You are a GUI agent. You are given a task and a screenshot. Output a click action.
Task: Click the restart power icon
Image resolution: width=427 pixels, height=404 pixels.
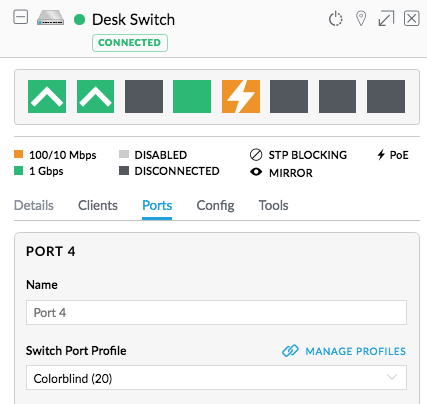pos(335,19)
